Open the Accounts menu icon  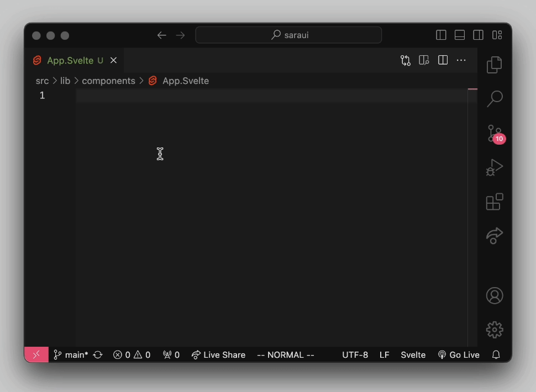point(495,295)
